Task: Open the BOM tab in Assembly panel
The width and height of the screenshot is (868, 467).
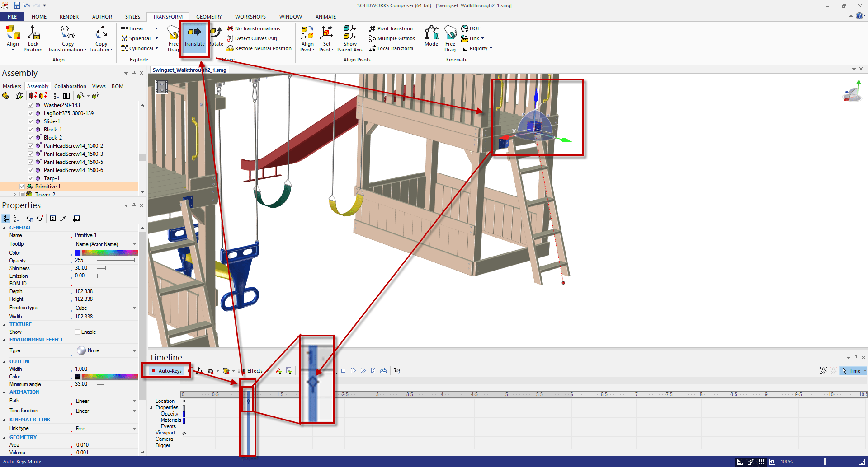Action: pyautogui.click(x=118, y=86)
